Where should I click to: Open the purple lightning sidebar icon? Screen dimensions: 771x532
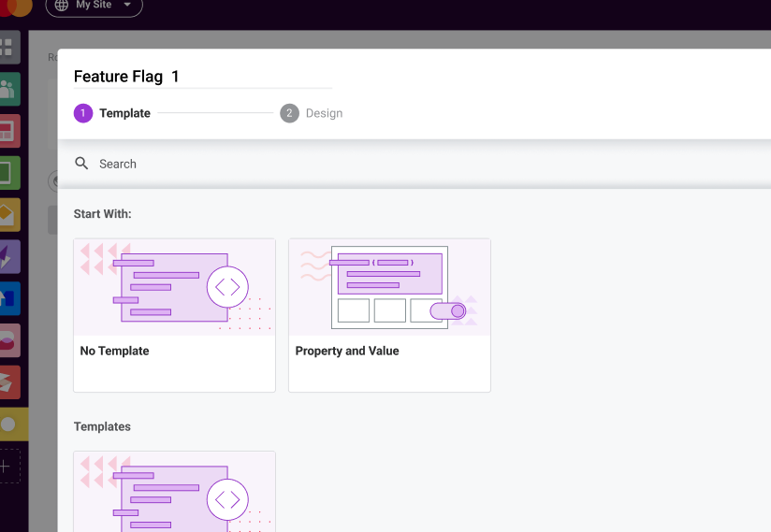tap(8, 256)
